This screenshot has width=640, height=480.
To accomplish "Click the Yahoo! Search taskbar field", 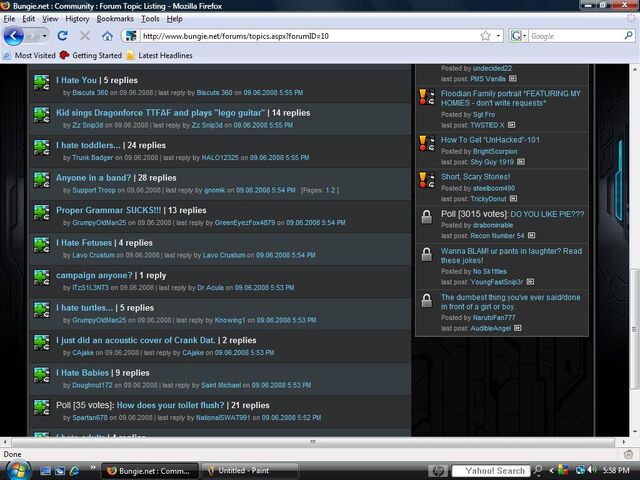I will 491,471.
